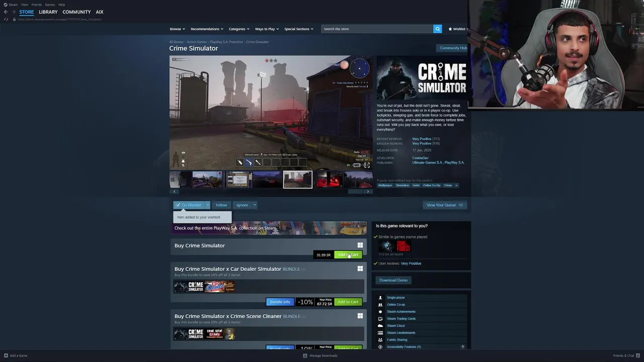
Task: Expand the Special Sections menu
Action: [299, 29]
